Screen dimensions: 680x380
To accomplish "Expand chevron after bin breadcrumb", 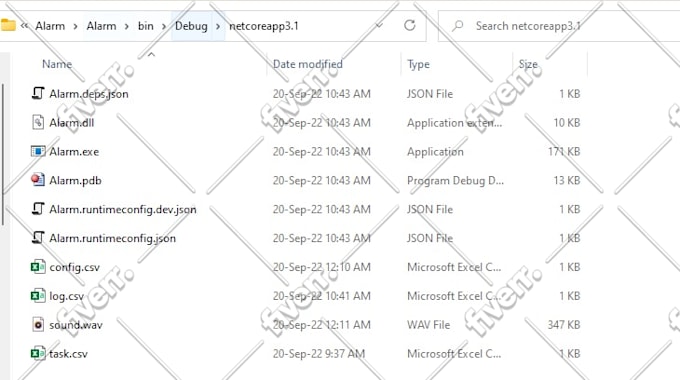I will point(164,26).
